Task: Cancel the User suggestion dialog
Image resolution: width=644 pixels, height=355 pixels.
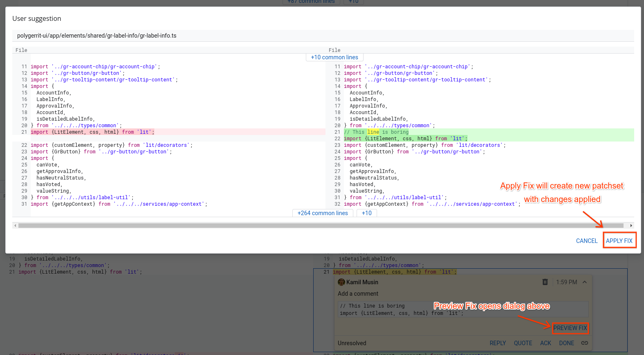Action: coord(586,241)
